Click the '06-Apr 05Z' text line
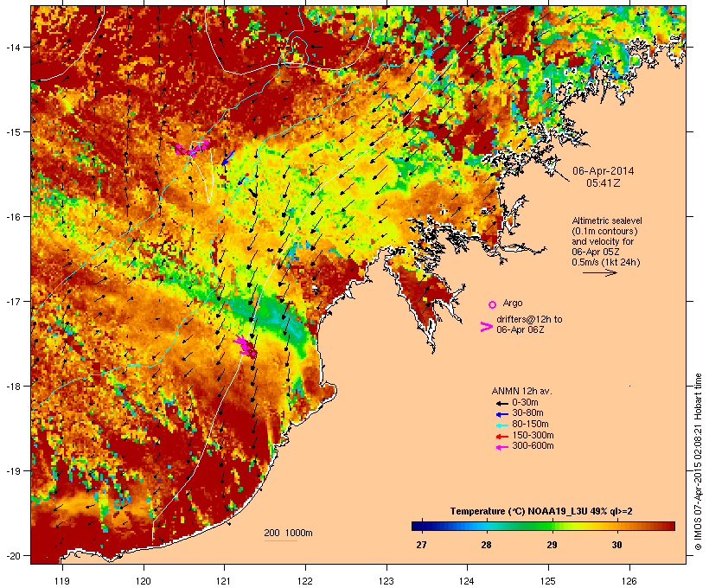Viewport: 709px width, 588px height. tap(596, 252)
